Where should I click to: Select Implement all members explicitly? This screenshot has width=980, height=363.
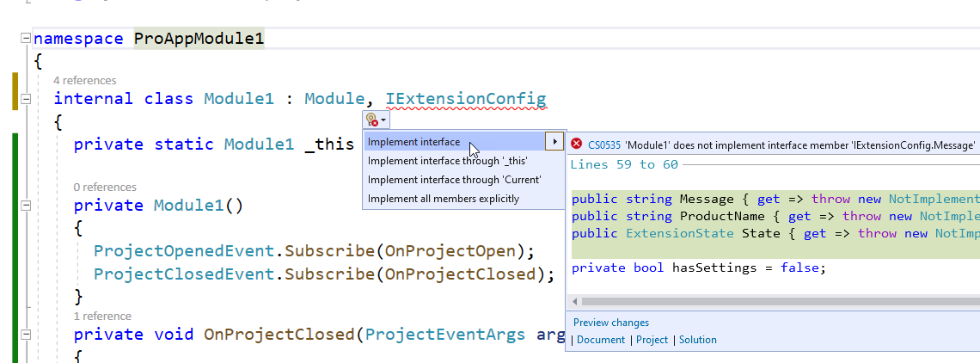pyautogui.click(x=443, y=199)
